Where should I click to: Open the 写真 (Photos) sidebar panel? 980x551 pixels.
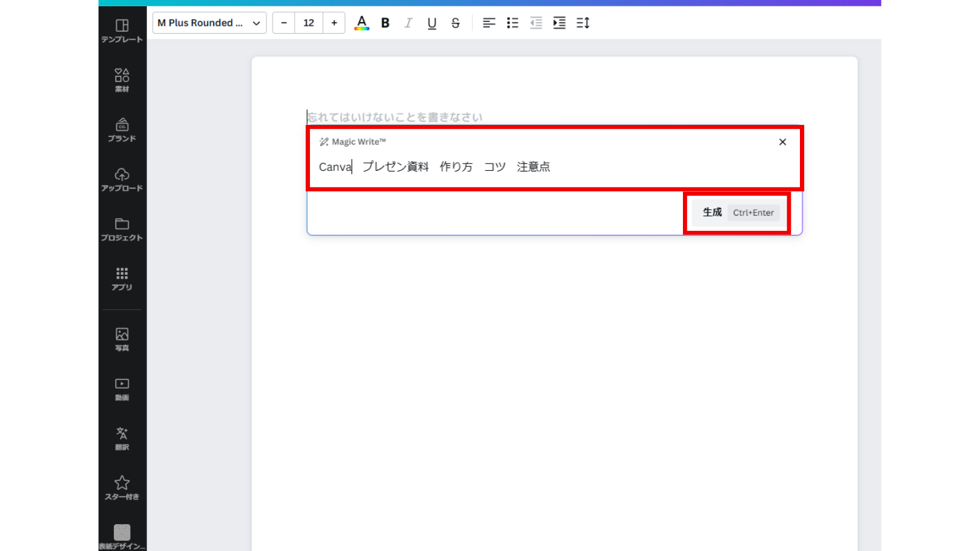[122, 339]
